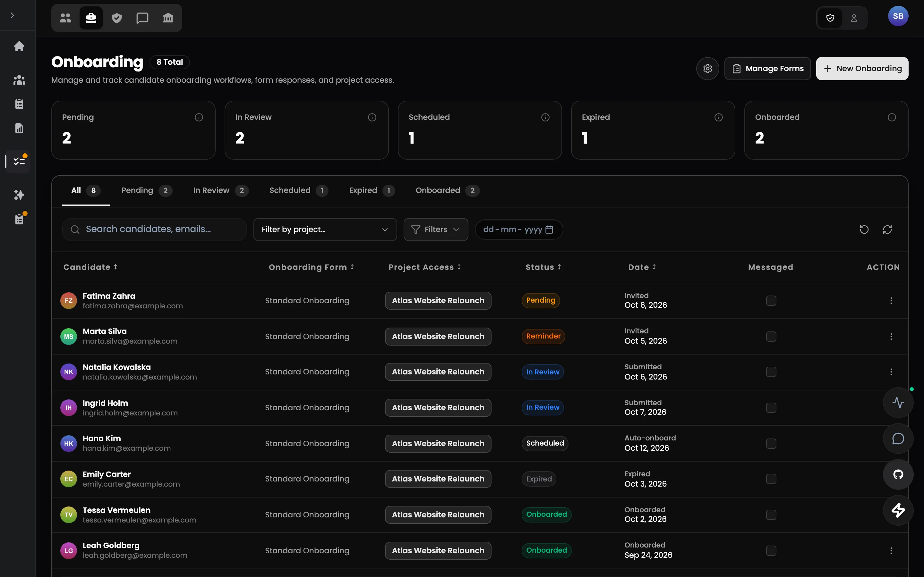Open Manage Forms
This screenshot has height=577, width=924.
767,69
